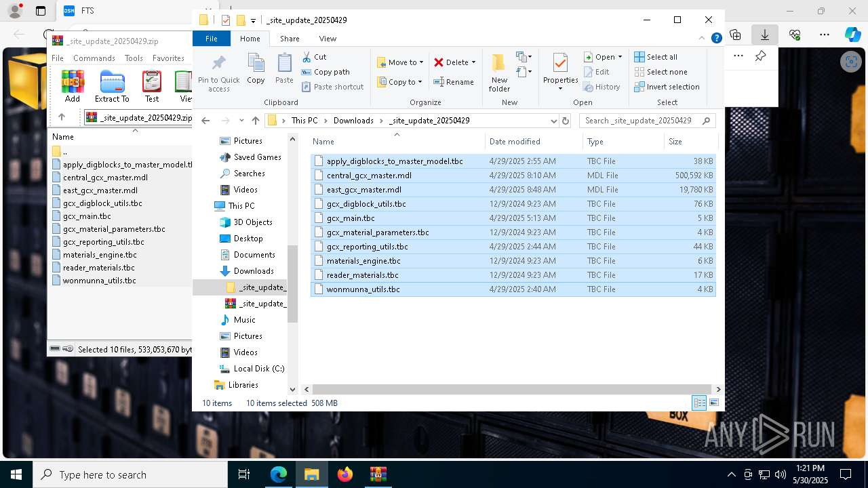Screen dimensions: 868x488
Task: Click Explorer Help question mark icon
Action: (716, 39)
